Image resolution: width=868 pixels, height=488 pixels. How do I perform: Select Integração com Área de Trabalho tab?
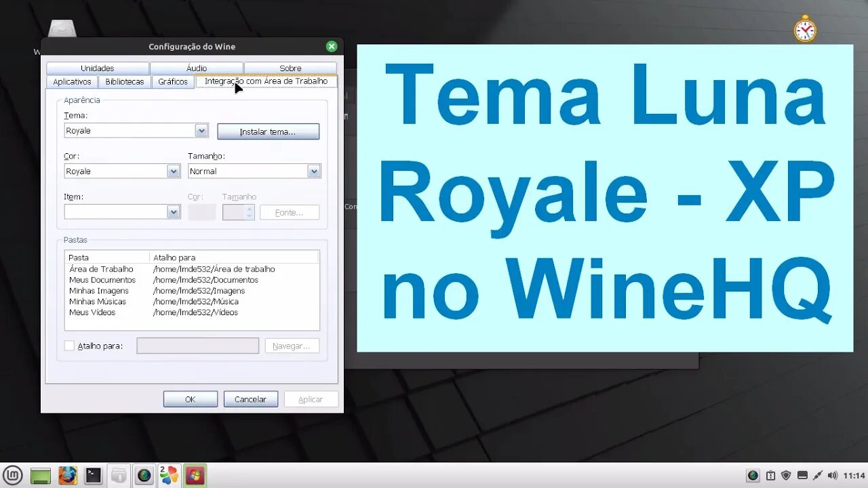coord(266,81)
